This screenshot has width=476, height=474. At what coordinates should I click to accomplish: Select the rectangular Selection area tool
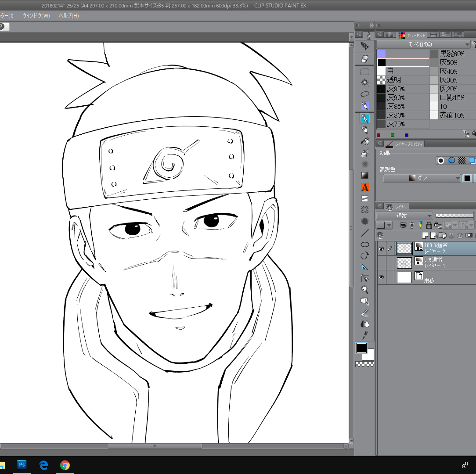364,72
